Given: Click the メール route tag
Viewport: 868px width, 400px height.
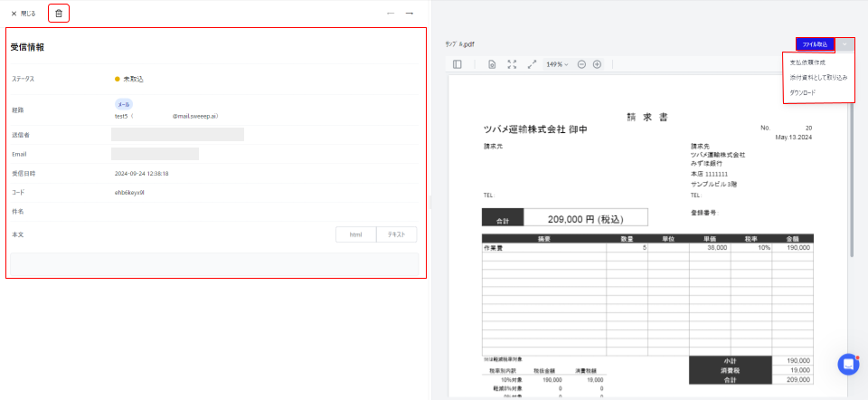Looking at the screenshot, I should 124,104.
